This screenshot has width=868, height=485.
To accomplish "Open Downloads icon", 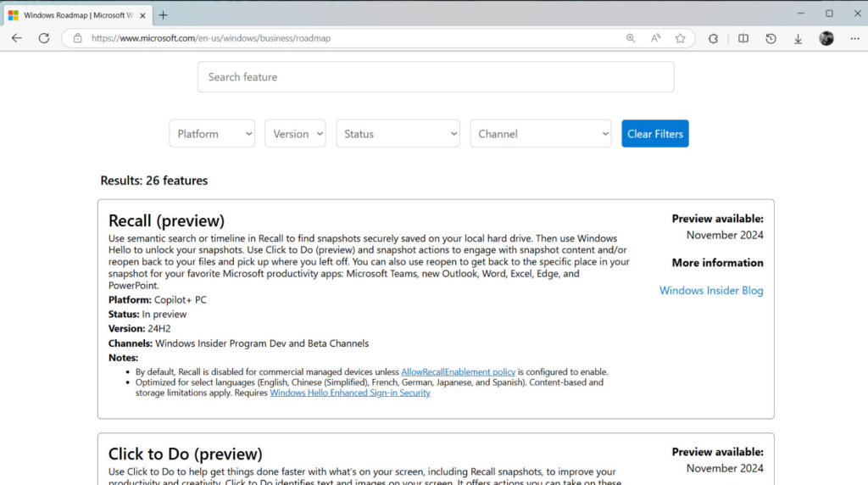I will pos(798,38).
